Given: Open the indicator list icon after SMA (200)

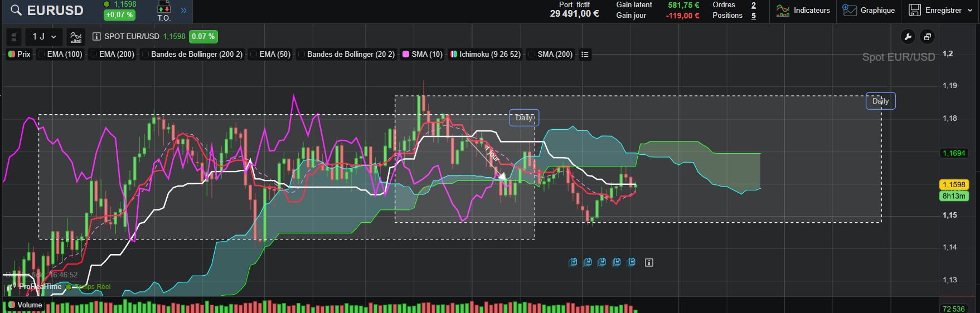Looking at the screenshot, I should pyautogui.click(x=585, y=55).
